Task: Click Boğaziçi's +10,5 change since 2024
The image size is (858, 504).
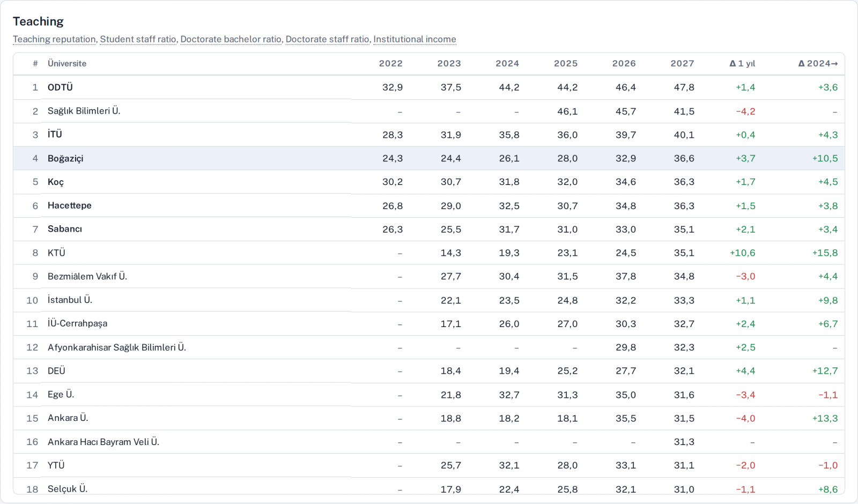Action: [825, 159]
